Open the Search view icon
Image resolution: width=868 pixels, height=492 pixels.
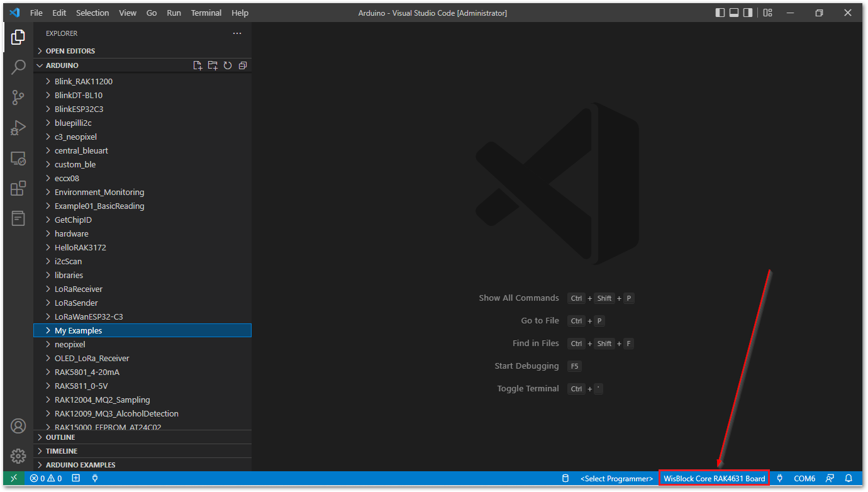18,67
